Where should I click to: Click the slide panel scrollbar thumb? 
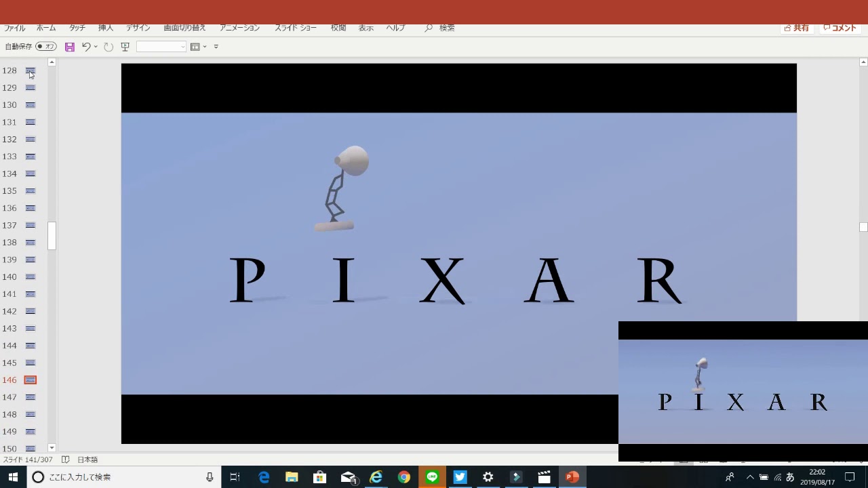click(x=52, y=236)
